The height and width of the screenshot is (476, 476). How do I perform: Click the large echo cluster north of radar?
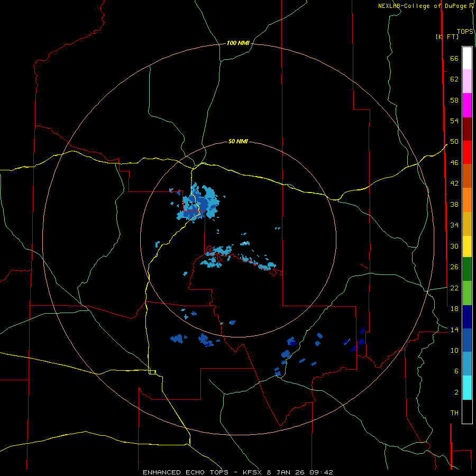pos(198,202)
